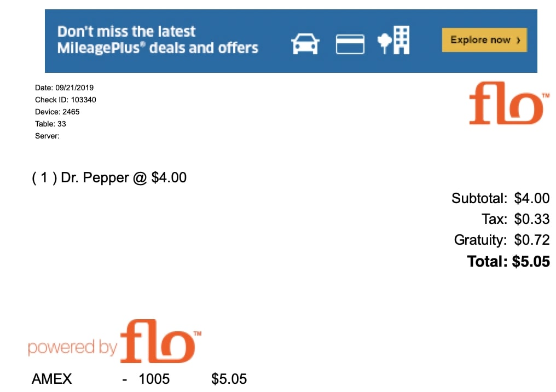Click the Dr. Pepper line item
Viewport: 556px width, 392px height.
[x=109, y=178]
